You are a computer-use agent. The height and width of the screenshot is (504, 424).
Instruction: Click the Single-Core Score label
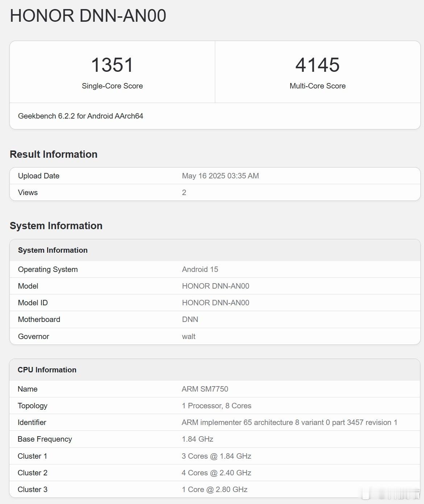(112, 86)
